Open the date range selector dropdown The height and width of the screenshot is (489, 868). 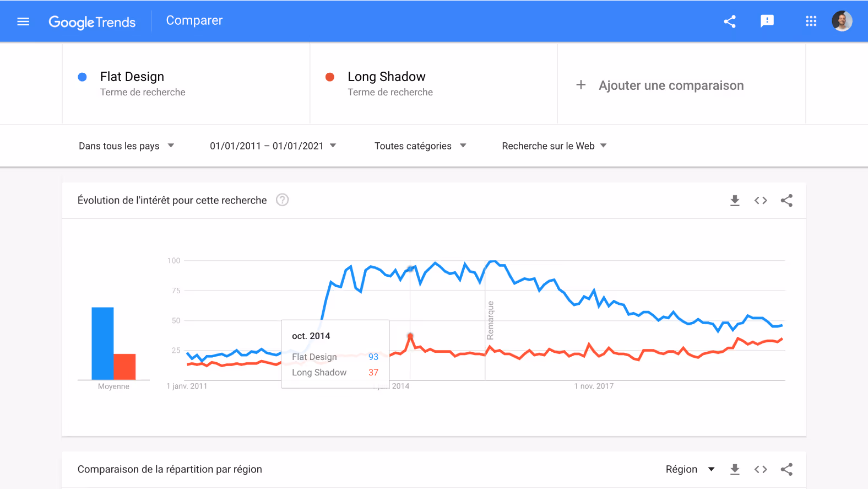point(273,146)
